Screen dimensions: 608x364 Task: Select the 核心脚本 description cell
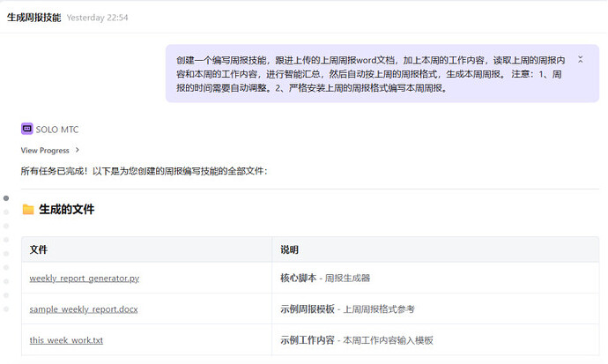pos(325,278)
